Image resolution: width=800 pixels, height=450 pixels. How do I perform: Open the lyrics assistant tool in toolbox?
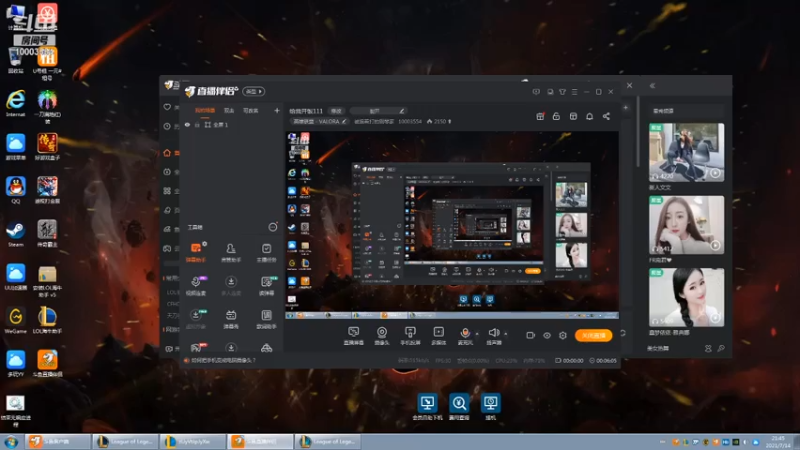click(266, 318)
